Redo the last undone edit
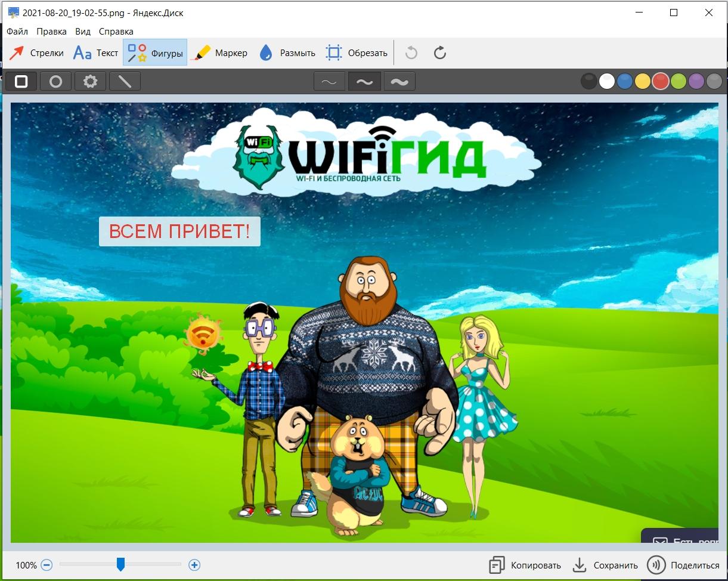This screenshot has width=728, height=581. pyautogui.click(x=440, y=53)
